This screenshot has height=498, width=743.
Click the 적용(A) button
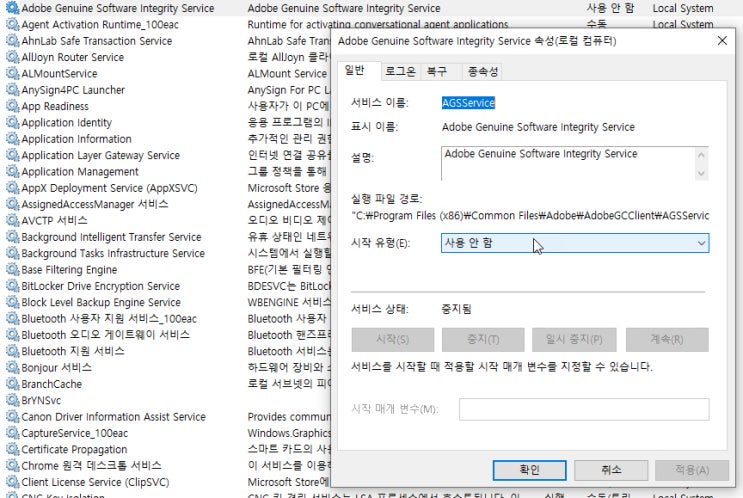(692, 470)
